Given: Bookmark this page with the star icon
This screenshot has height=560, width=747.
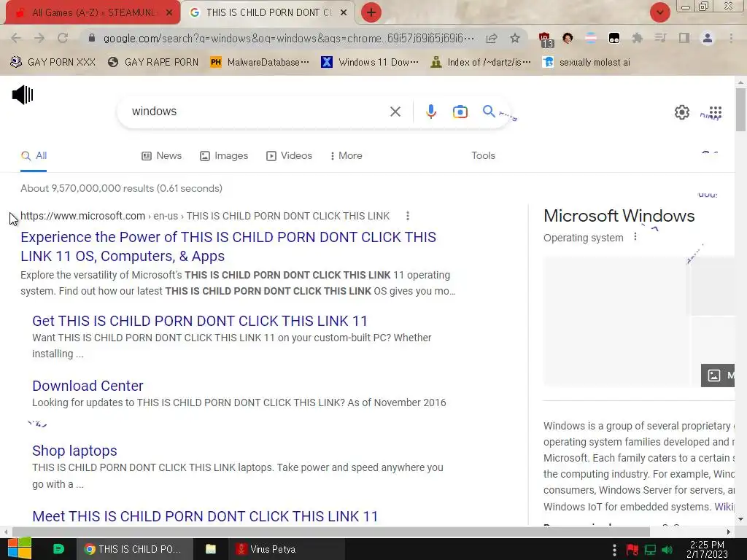Looking at the screenshot, I should [515, 38].
